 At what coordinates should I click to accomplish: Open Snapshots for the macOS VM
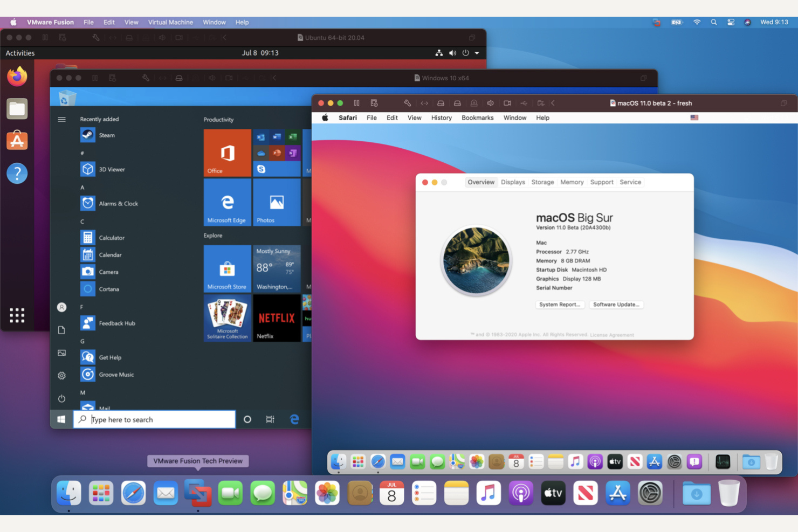click(373, 103)
